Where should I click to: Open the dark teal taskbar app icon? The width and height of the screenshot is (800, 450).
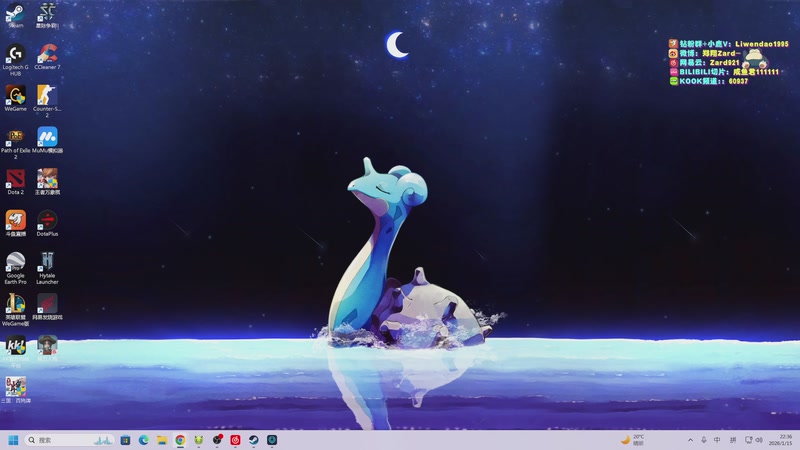[272, 440]
